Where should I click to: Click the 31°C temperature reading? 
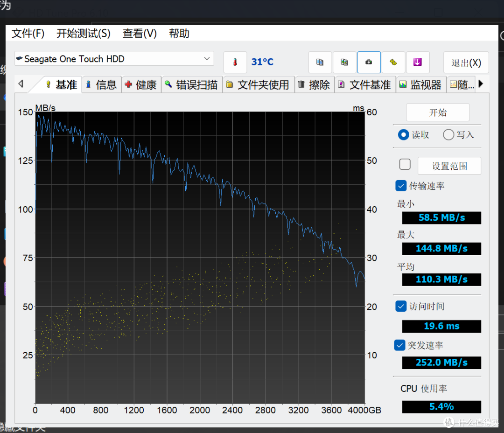(x=262, y=62)
